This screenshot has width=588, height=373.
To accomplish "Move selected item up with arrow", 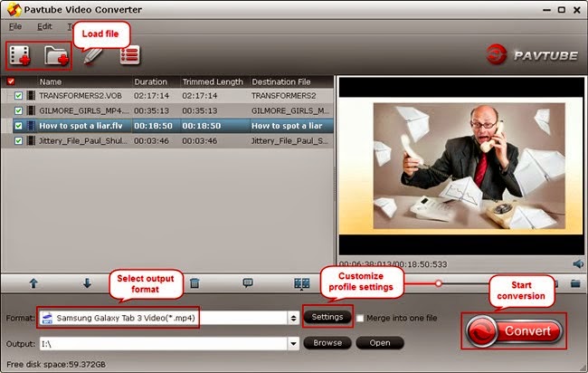I will 33,283.
